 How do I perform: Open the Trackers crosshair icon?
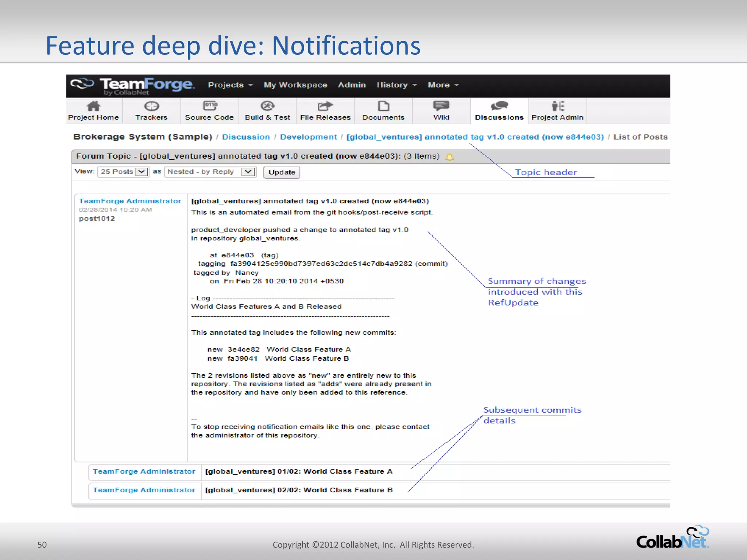[x=151, y=106]
